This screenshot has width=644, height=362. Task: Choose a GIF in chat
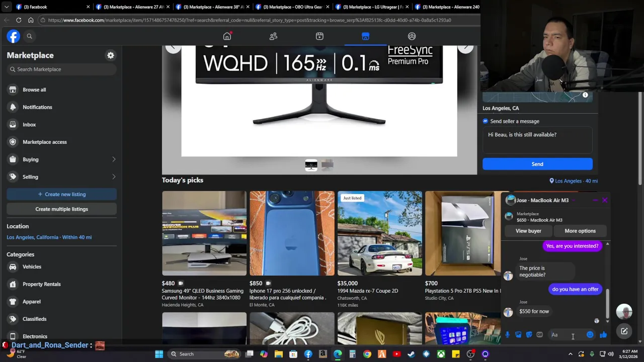[539, 335]
